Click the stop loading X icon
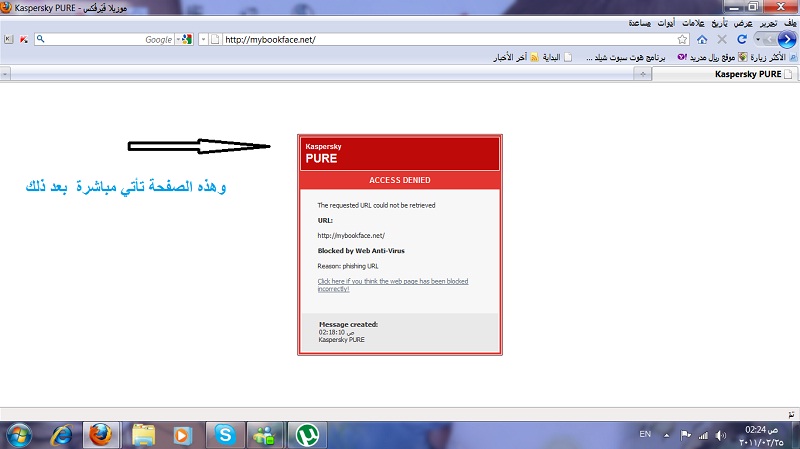Viewport: 800px width, 449px height. pyautogui.click(x=722, y=39)
